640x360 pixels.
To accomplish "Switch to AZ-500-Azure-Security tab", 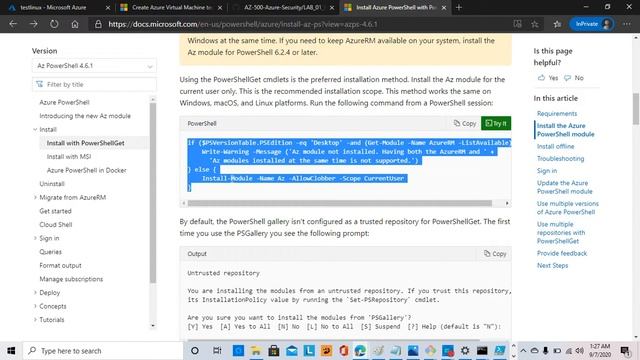I will (x=282, y=7).
